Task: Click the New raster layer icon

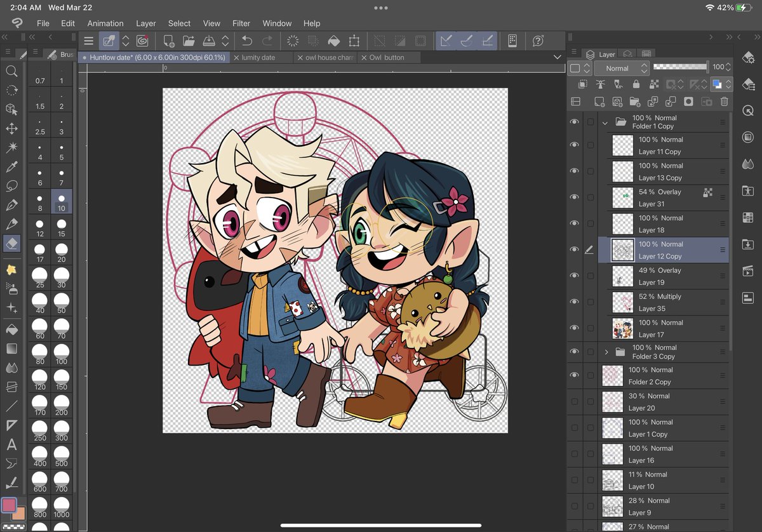Action: (x=598, y=102)
